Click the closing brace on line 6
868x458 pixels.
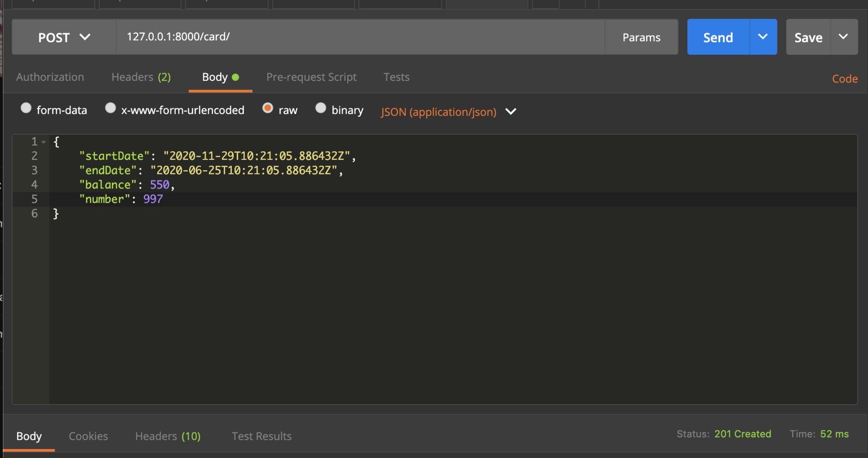point(56,214)
